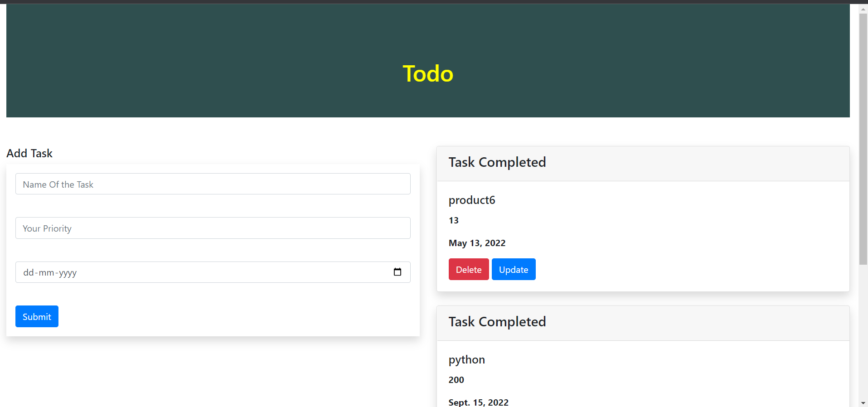This screenshot has width=868, height=407.
Task: Click the Task Completed heading for python
Action: [497, 321]
